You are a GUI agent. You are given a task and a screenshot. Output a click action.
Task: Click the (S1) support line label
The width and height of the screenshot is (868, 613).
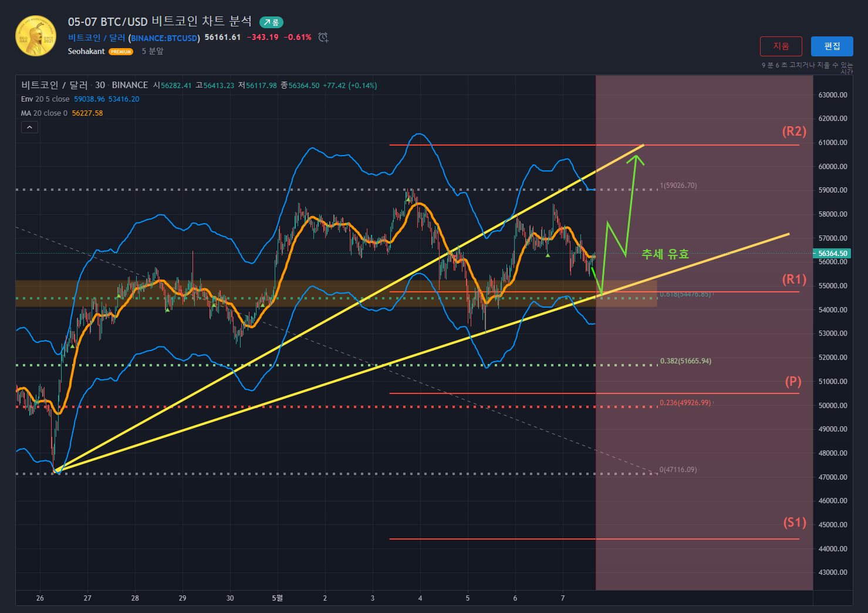pyautogui.click(x=794, y=523)
